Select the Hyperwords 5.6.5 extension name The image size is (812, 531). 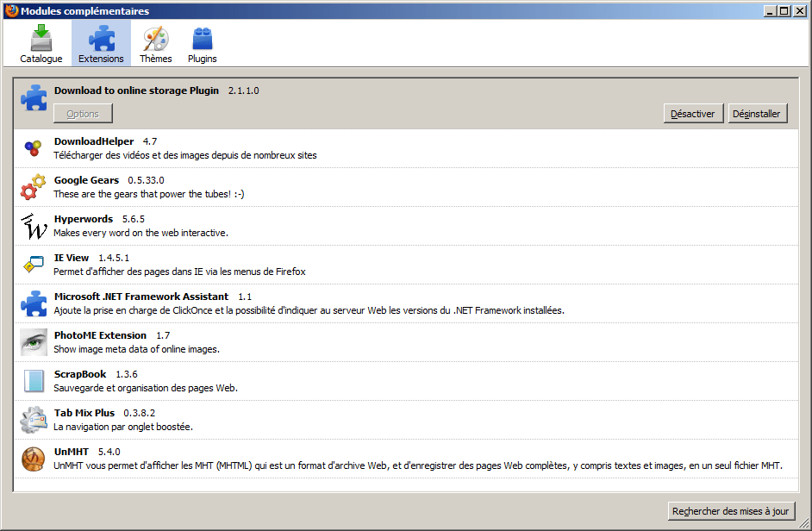(84, 219)
